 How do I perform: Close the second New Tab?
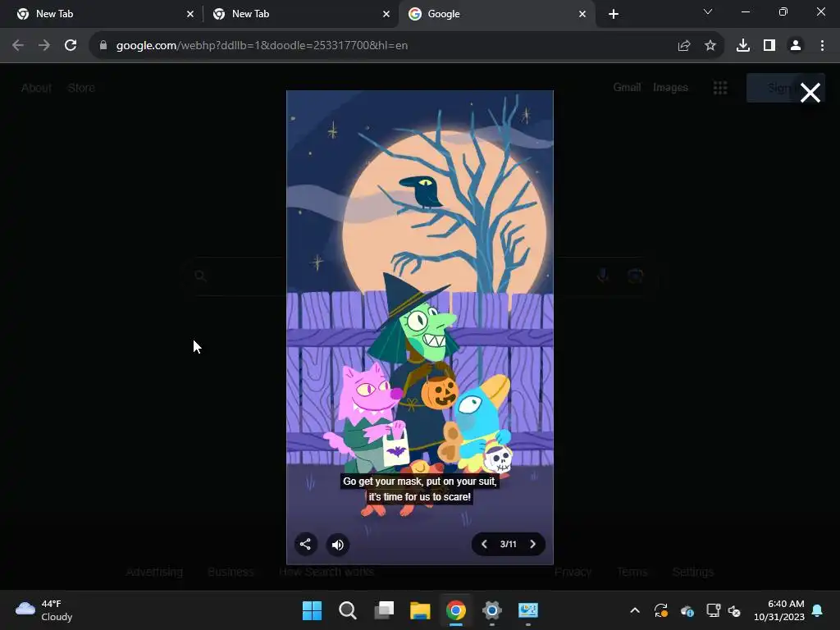point(386,14)
